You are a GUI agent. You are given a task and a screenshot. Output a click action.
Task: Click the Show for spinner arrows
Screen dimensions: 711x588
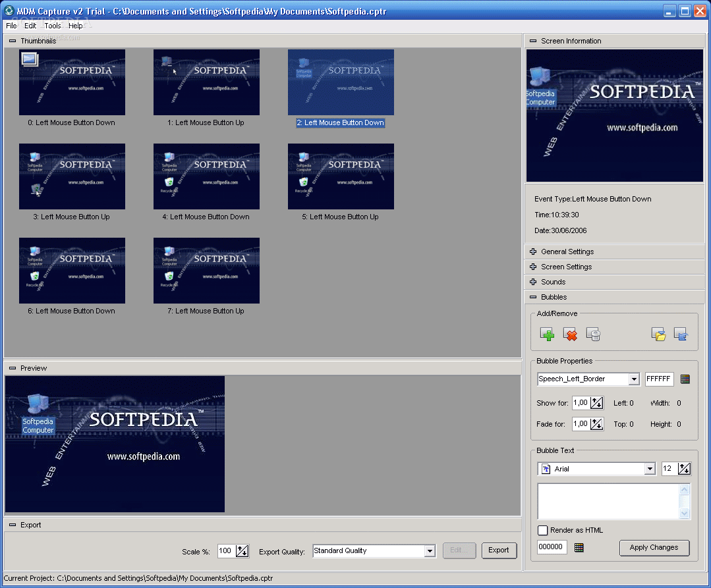click(597, 403)
